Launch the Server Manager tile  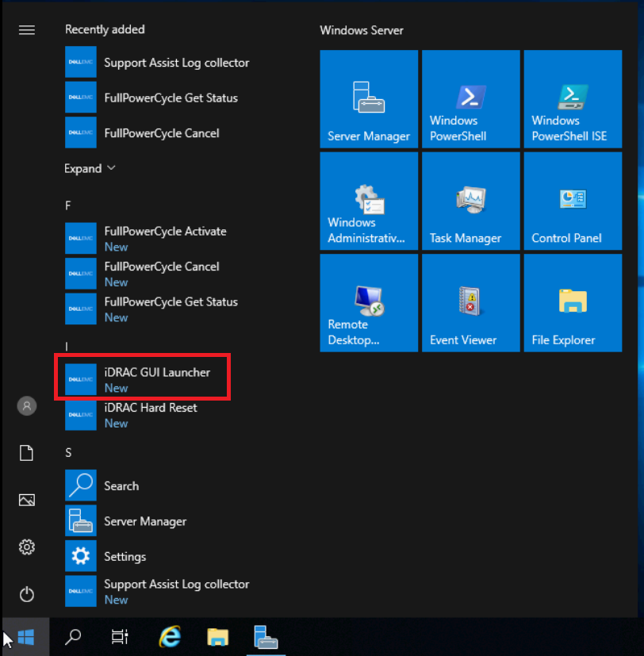click(x=368, y=99)
